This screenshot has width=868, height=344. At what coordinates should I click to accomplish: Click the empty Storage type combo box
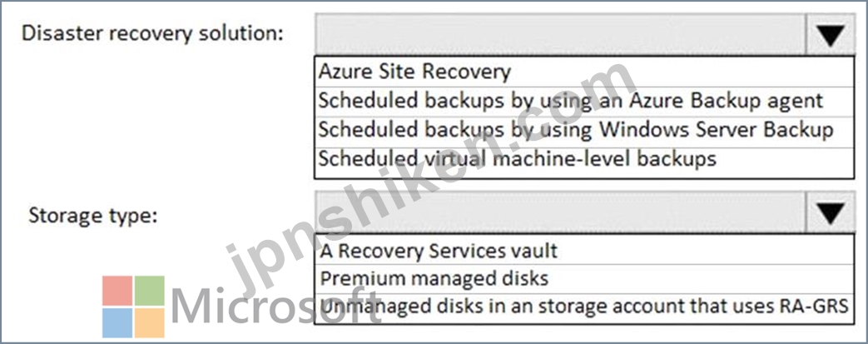point(561,212)
